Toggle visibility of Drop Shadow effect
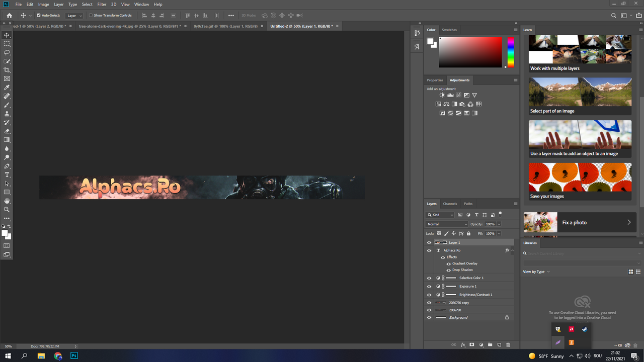 pyautogui.click(x=449, y=270)
